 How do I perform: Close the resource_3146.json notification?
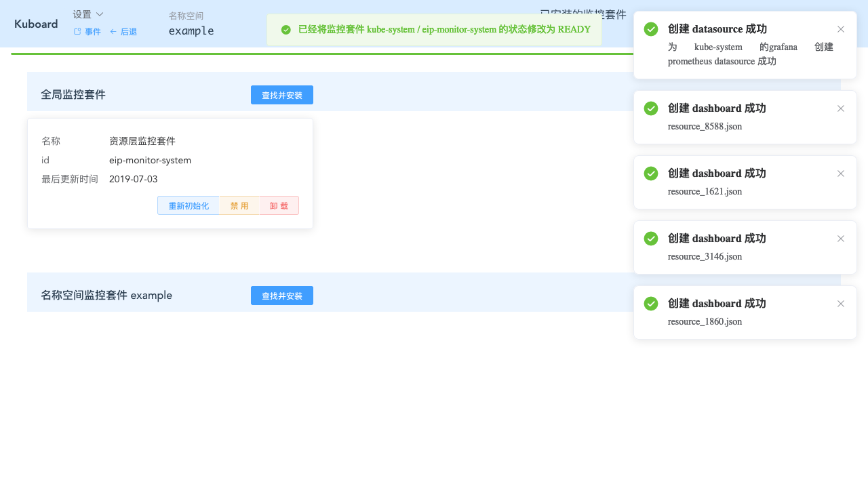(x=841, y=239)
